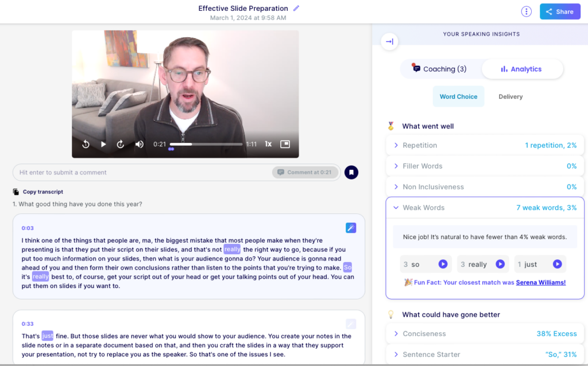Image resolution: width=588 pixels, height=366 pixels.
Task: Click Copy transcript
Action: [x=38, y=192]
